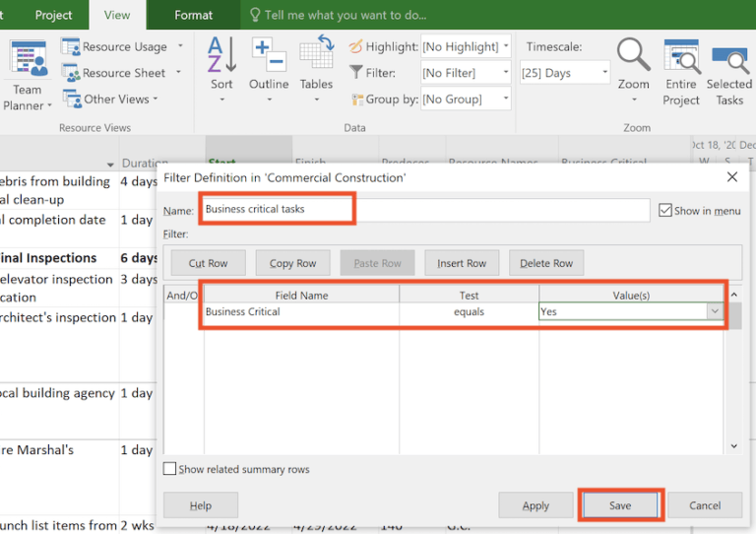
Task: Click the Tables grid icon
Action: point(316,52)
